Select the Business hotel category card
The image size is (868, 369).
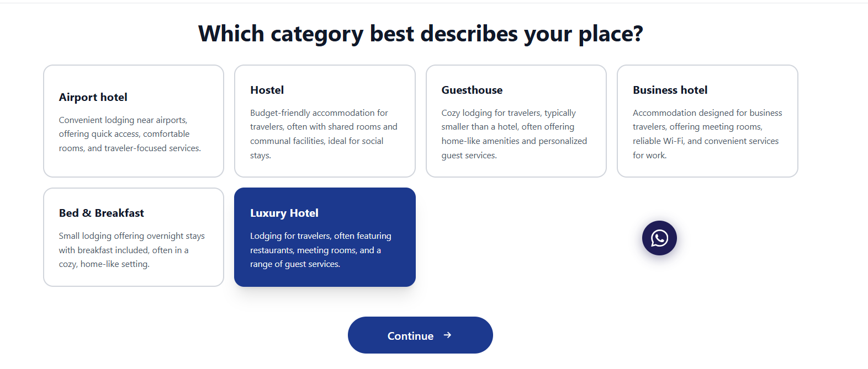[707, 121]
